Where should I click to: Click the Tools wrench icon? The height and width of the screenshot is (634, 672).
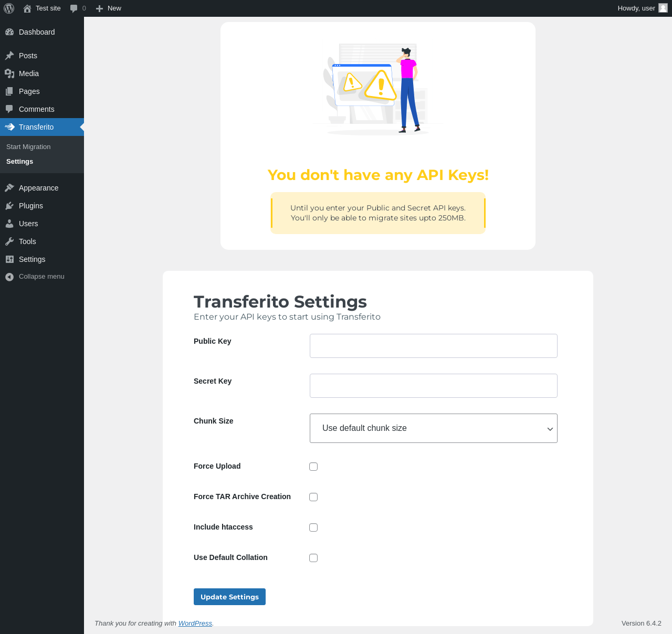[9, 241]
